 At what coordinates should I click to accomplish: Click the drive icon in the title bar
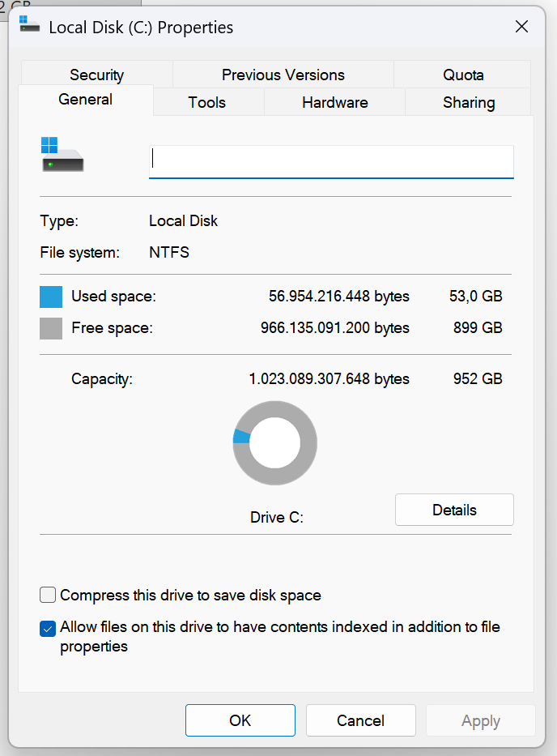tap(29, 24)
